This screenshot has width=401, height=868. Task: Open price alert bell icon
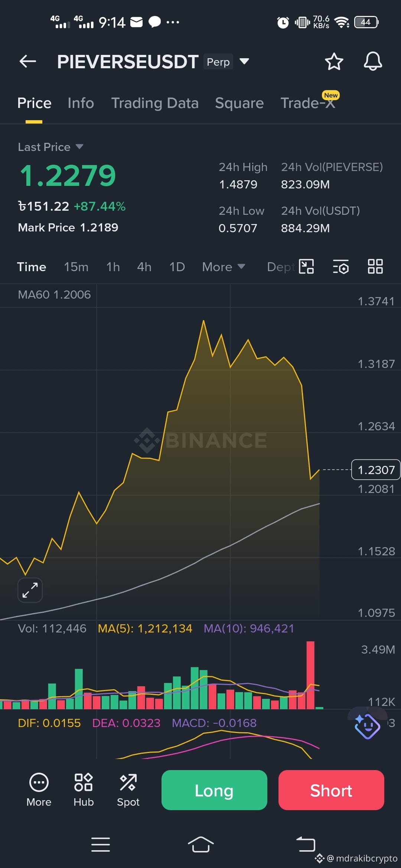pos(373,62)
